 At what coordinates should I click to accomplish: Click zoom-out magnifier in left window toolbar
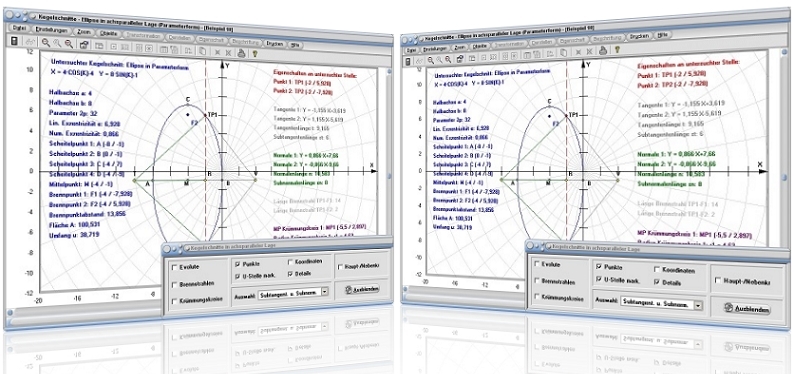click(x=68, y=44)
